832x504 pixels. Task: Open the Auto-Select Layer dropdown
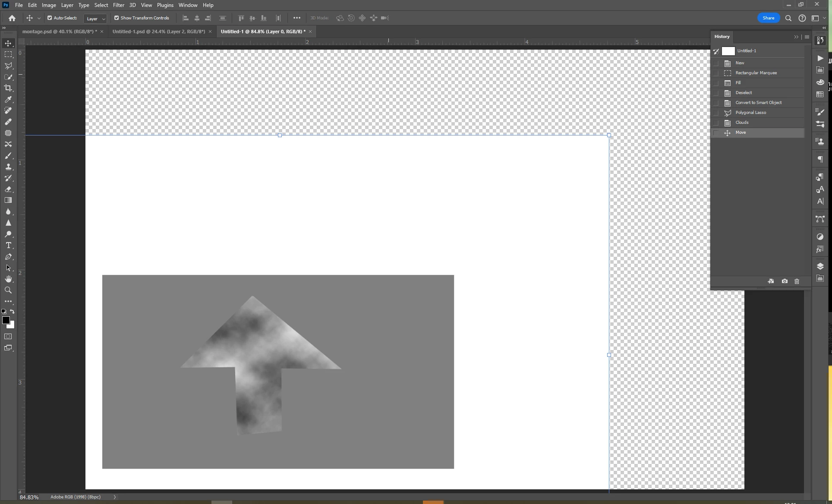pyautogui.click(x=95, y=19)
